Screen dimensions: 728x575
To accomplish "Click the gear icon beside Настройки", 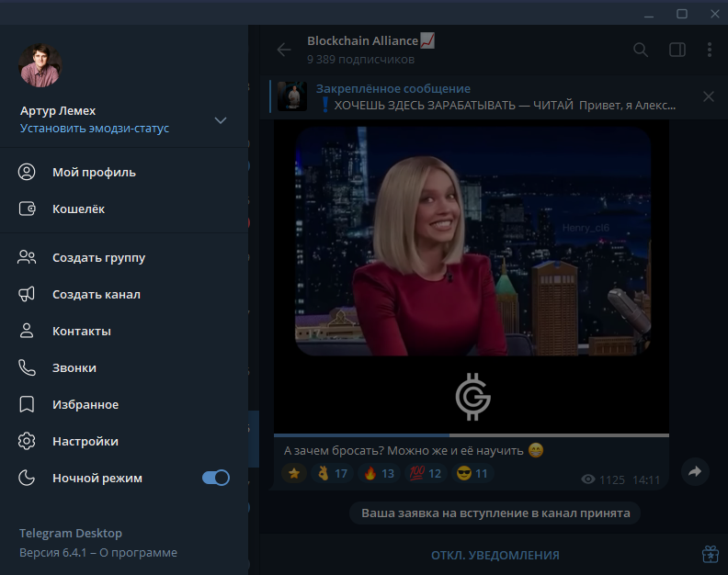I will 27,441.
